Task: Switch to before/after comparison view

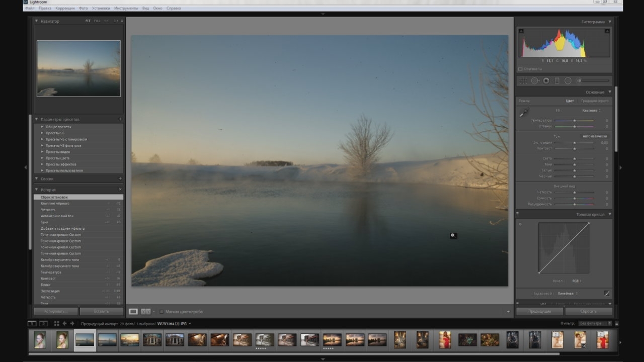Action: tap(146, 312)
